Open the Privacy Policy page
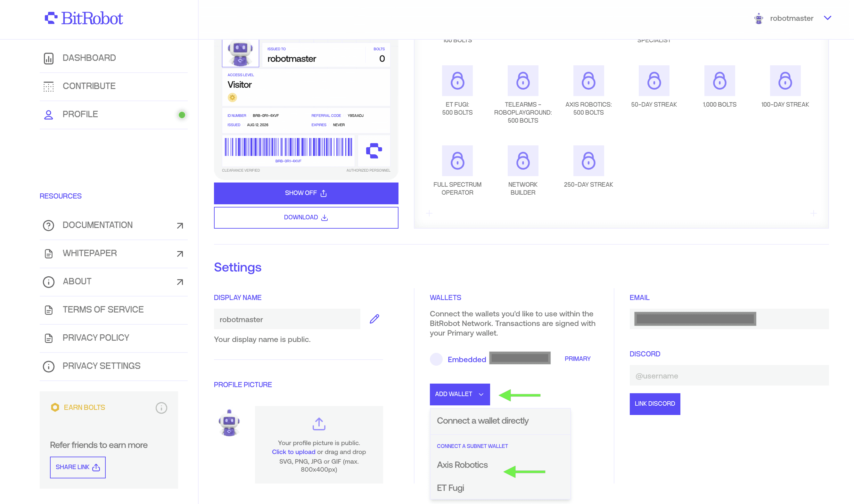This screenshot has height=504, width=854. (113, 338)
